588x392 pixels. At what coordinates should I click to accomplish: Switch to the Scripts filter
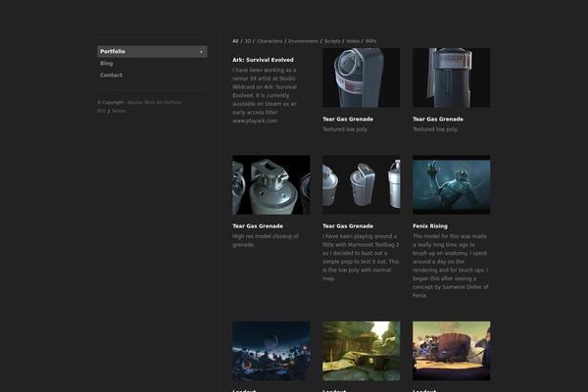332,41
